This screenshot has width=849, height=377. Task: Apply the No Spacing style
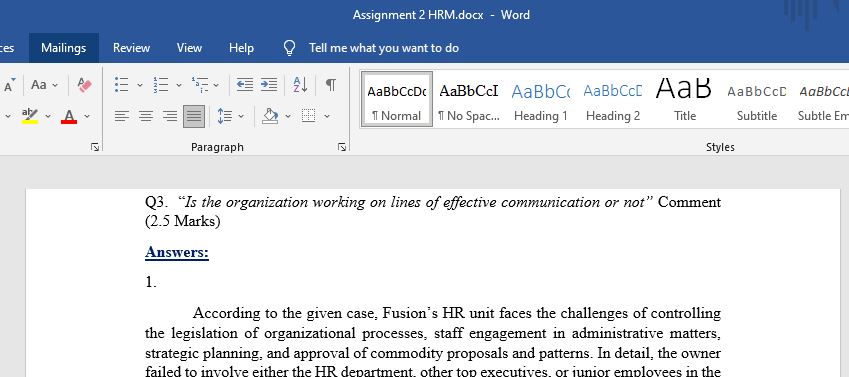(x=469, y=100)
